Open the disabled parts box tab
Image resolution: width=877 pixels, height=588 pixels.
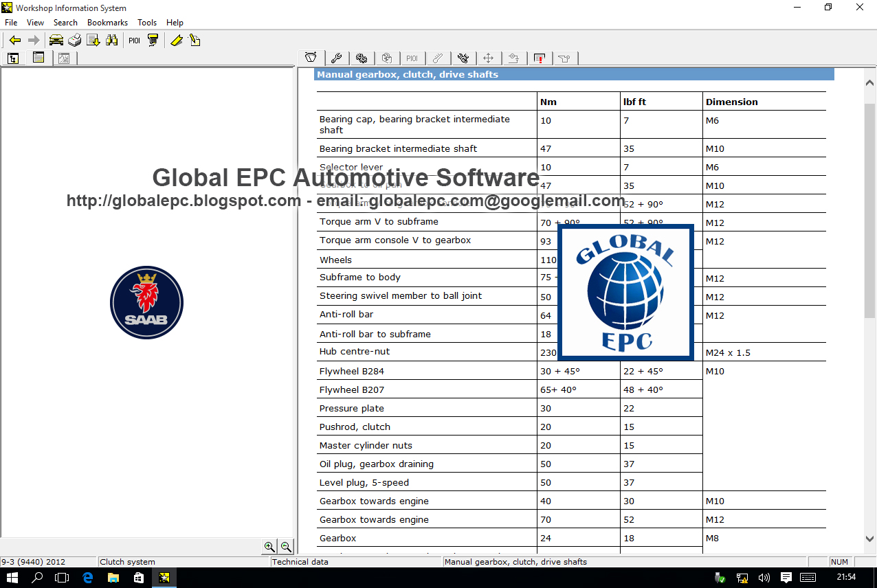[387, 58]
